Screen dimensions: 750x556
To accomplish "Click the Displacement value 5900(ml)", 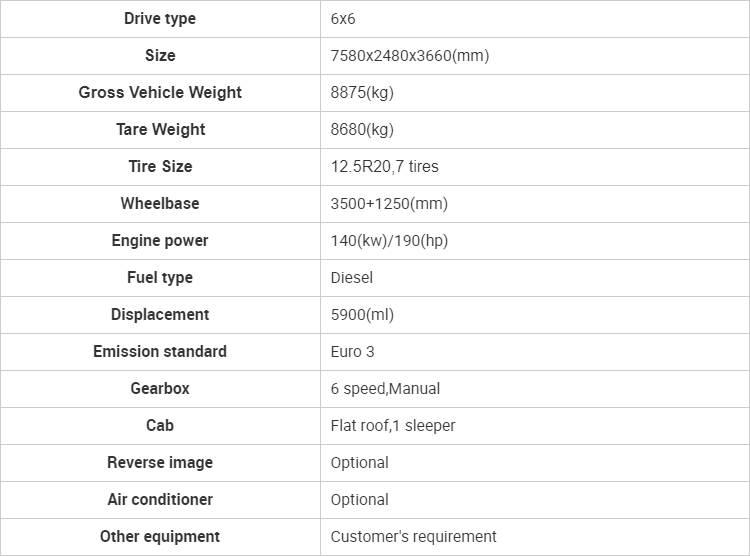I will tap(362, 314).
